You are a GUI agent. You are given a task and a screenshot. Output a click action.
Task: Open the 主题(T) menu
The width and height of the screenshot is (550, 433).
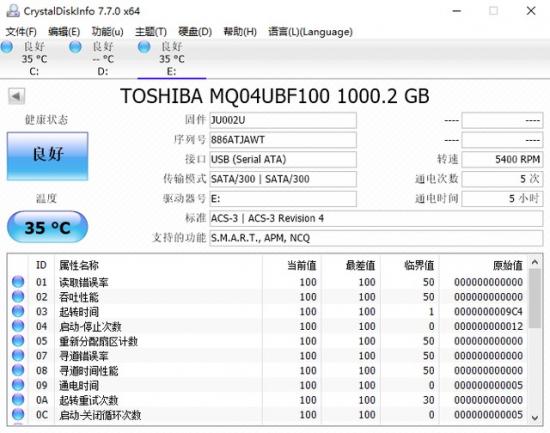pyautogui.click(x=151, y=32)
